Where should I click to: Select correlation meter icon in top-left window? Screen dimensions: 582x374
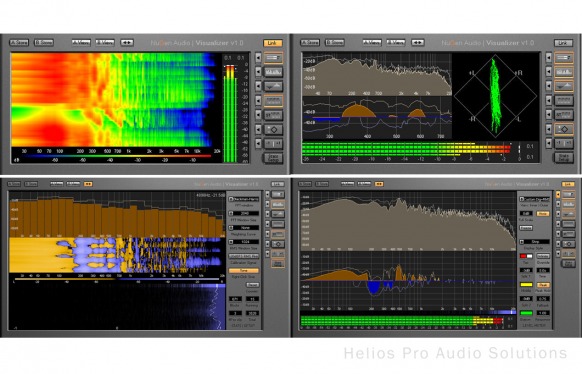[273, 143]
